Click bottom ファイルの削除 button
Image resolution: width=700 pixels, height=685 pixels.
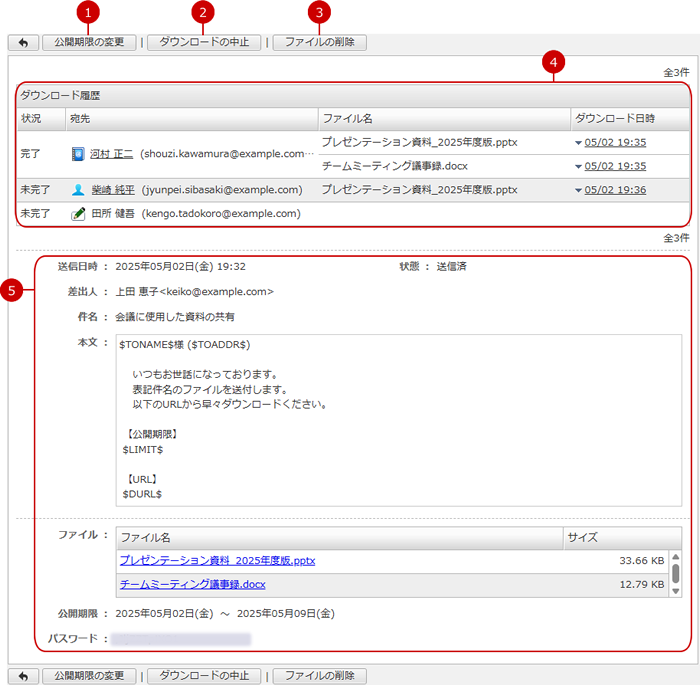click(x=320, y=676)
